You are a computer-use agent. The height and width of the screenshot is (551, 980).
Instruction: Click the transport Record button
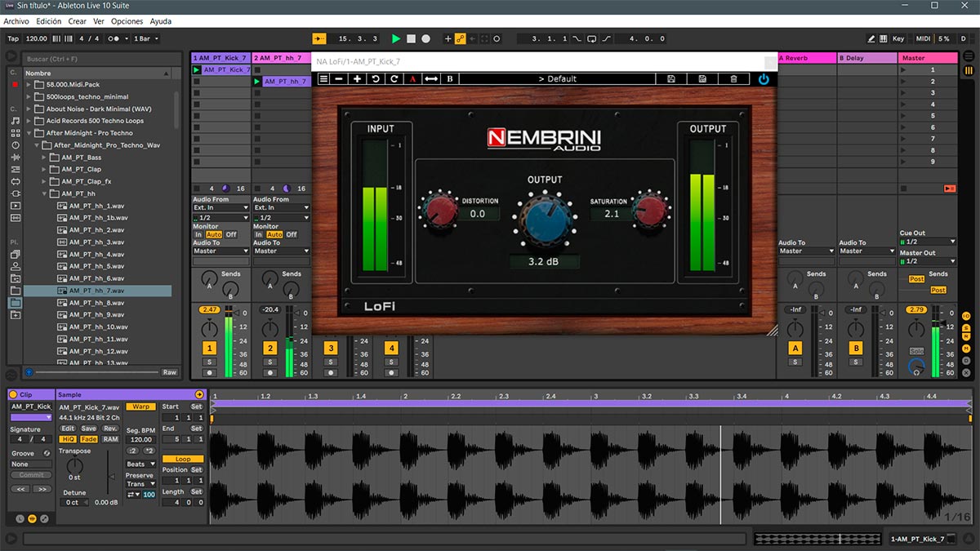425,38
